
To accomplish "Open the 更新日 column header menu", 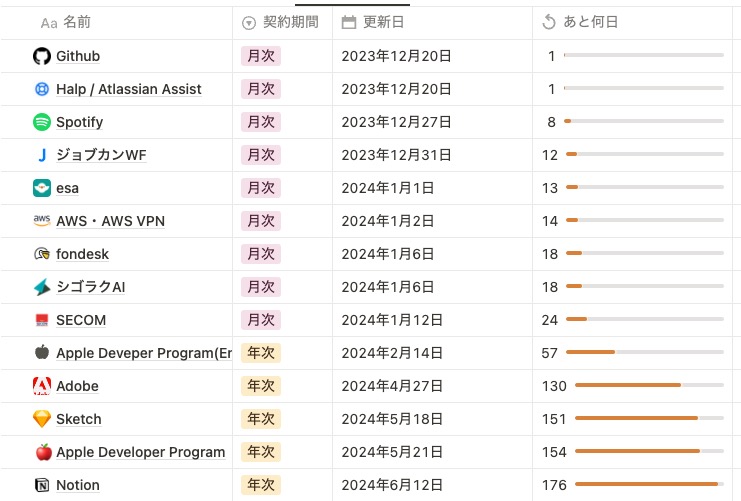I will point(432,23).
